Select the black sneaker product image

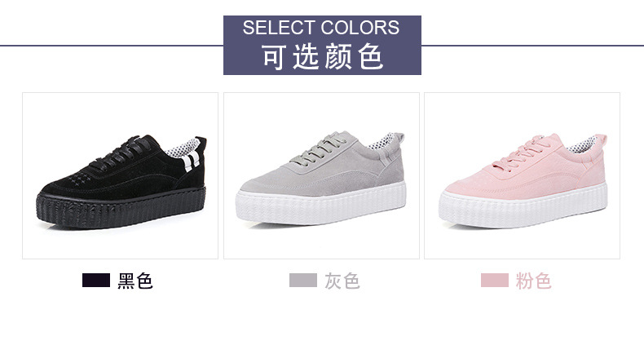[120, 175]
